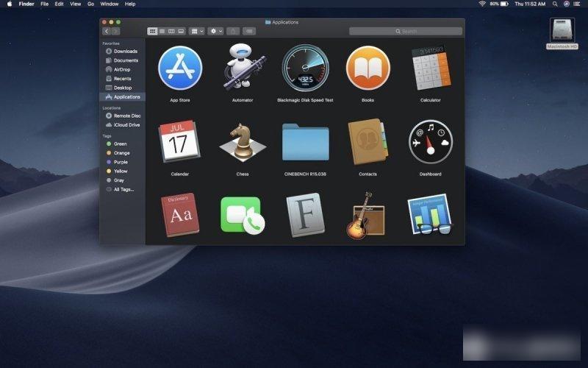Open the Go menu
This screenshot has width=588, height=368.
tap(90, 4)
